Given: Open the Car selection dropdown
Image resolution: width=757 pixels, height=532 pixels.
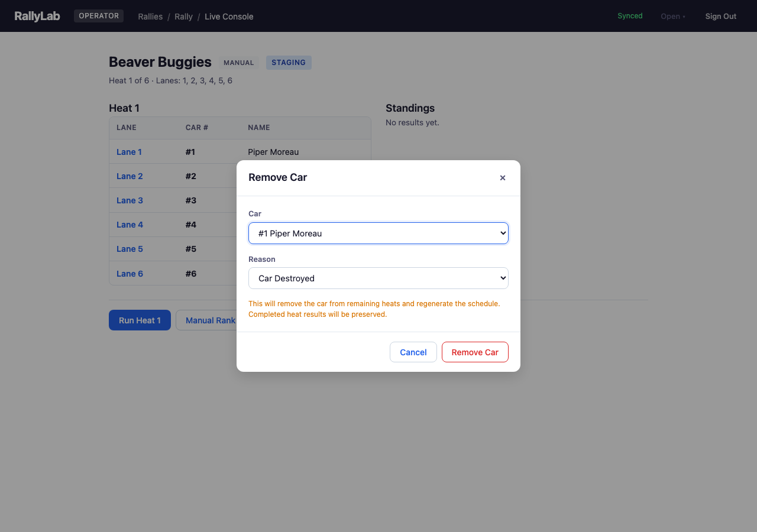Looking at the screenshot, I should coord(378,233).
